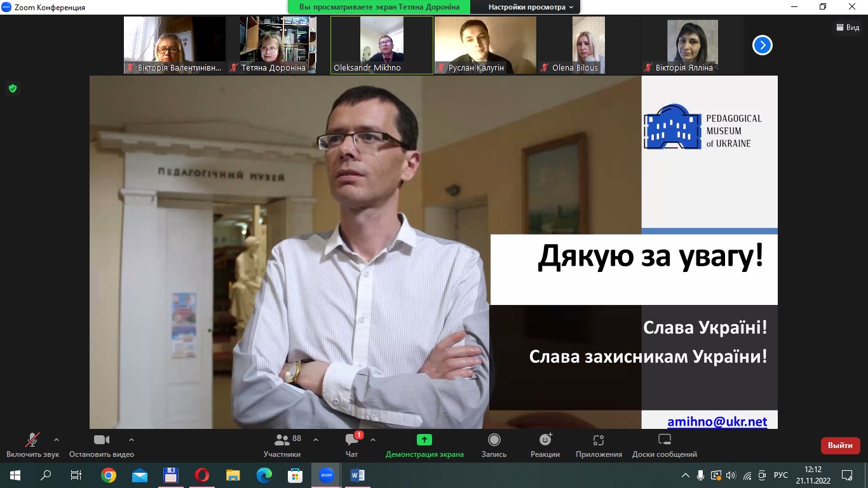
Task: Show next participants with blue arrow
Action: point(762,45)
